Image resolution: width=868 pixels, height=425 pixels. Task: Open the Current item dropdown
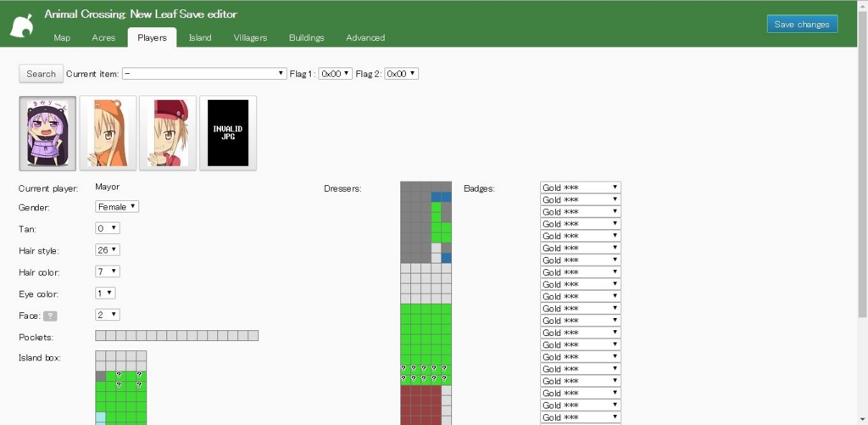204,74
